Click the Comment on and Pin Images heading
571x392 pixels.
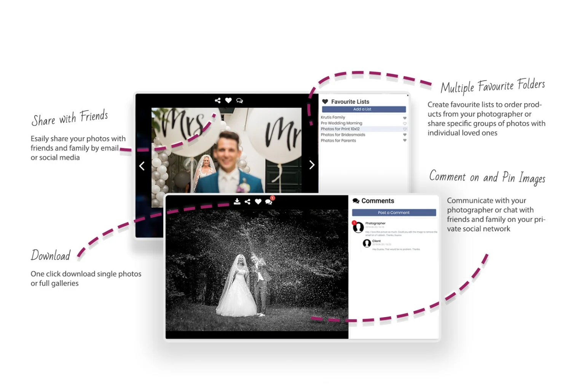[487, 177]
